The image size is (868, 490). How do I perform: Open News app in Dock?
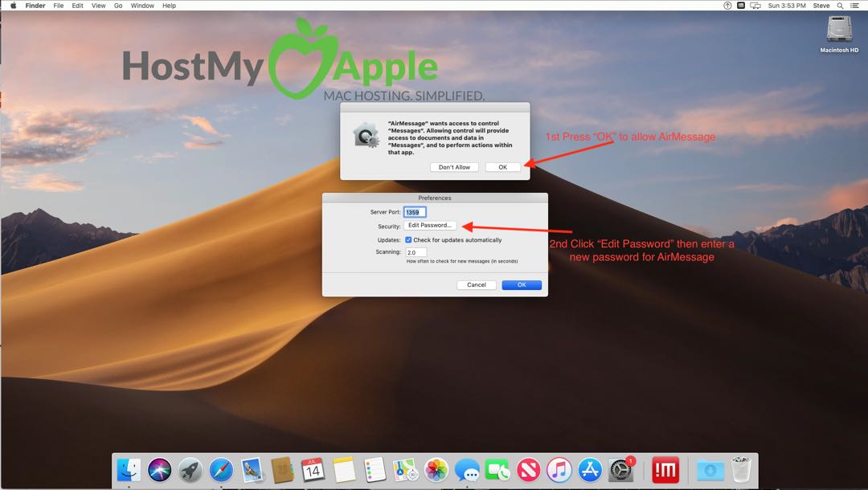pyautogui.click(x=529, y=471)
